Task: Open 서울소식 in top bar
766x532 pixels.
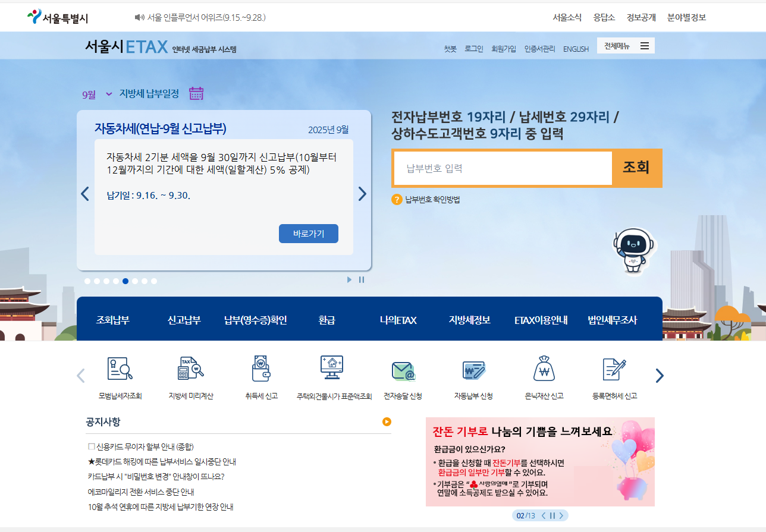Action: pyautogui.click(x=567, y=17)
